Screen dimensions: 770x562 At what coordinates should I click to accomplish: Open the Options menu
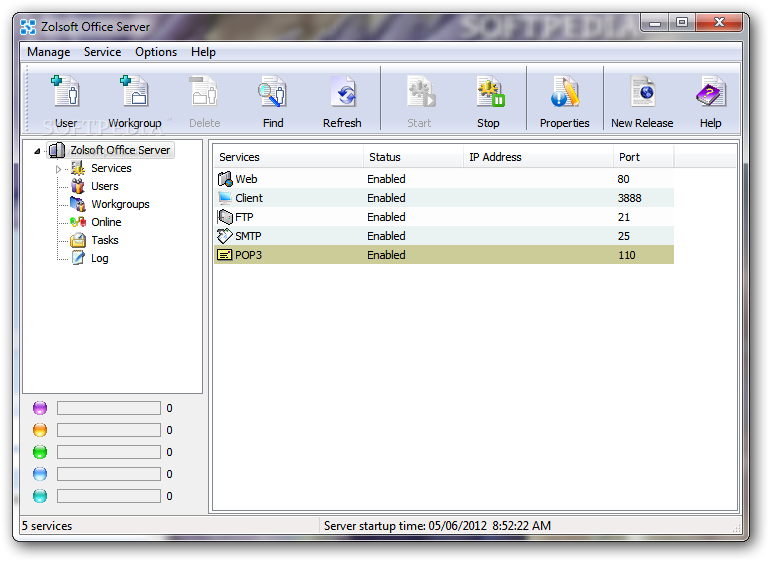[x=156, y=52]
